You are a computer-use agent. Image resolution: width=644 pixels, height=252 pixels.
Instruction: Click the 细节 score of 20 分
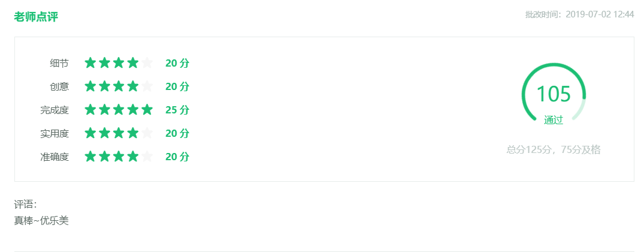coord(177,64)
